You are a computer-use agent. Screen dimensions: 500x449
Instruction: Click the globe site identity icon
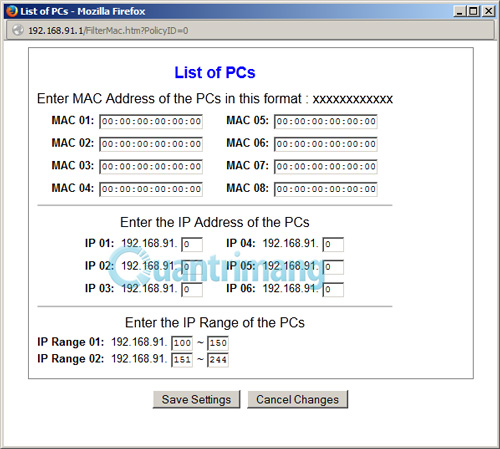18,30
